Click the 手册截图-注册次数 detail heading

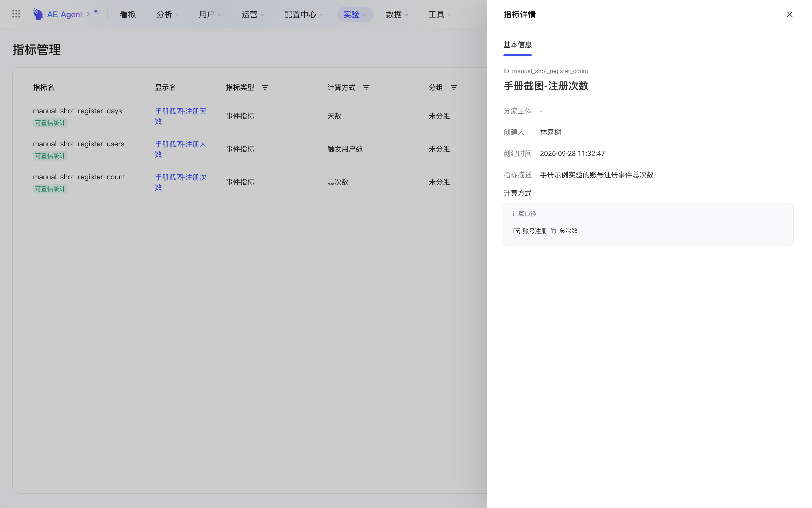click(x=546, y=86)
